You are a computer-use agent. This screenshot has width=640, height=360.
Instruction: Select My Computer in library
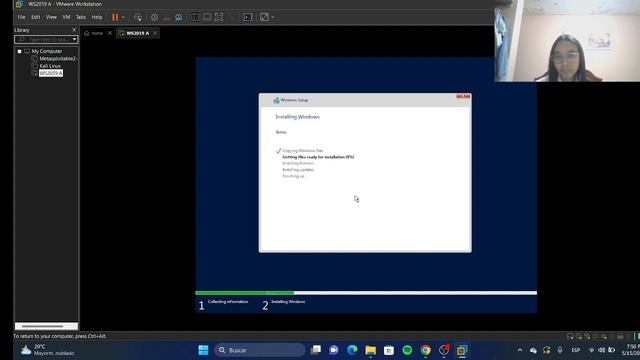pyautogui.click(x=47, y=51)
